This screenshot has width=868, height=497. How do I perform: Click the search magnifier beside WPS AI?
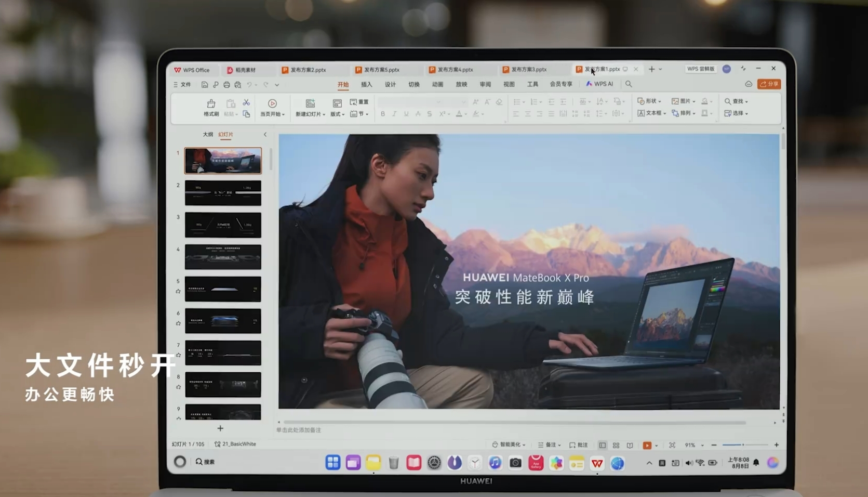(x=629, y=84)
